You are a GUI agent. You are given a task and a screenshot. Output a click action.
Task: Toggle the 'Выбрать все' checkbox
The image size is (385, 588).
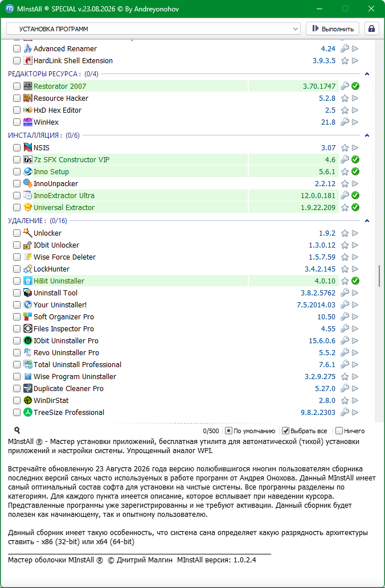285,431
